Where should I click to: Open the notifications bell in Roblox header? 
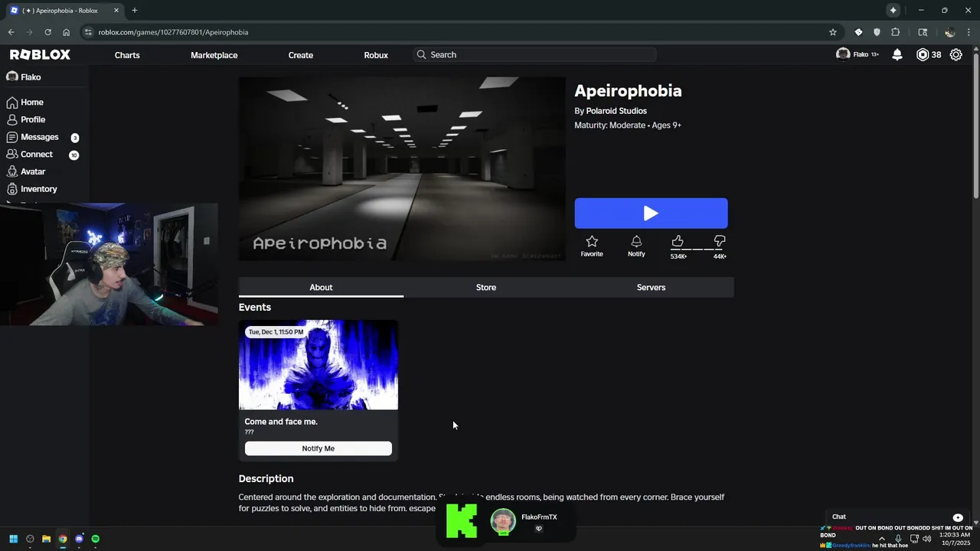coord(897,55)
